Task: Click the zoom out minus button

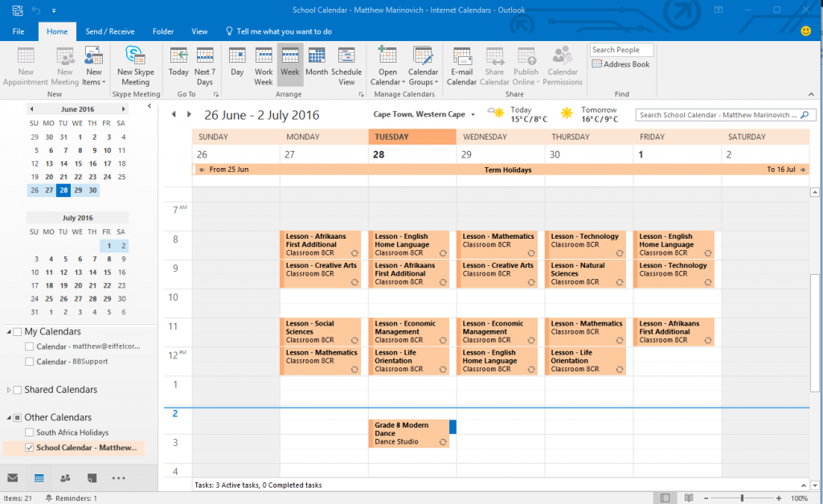Action: click(706, 498)
